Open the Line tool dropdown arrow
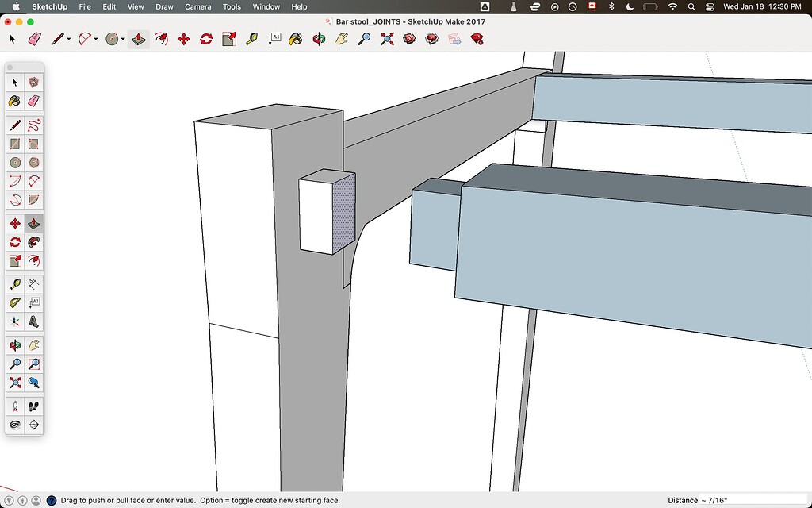Screen dimensions: 812x508 [x=71, y=38]
